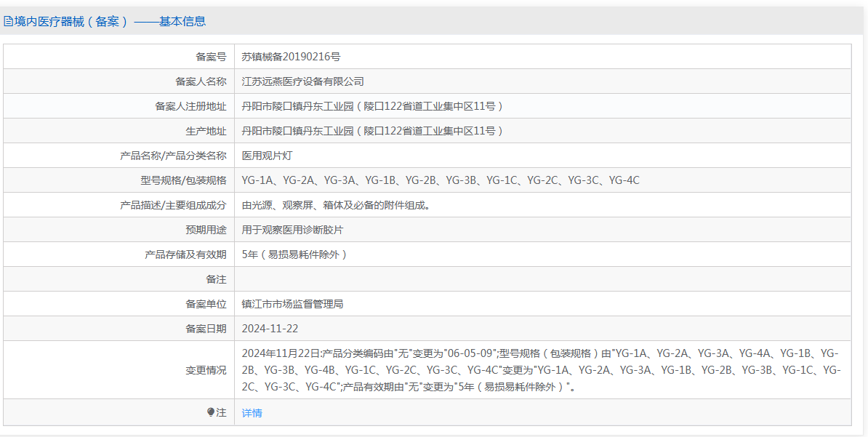Select the model list in the 型号规格/包装规格 row
Viewport: 868px width, 437px height.
point(441,180)
